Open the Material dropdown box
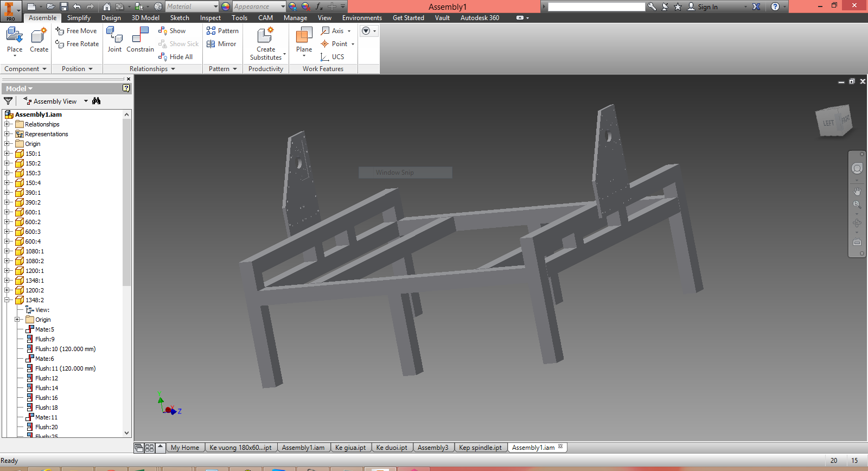 coord(215,7)
